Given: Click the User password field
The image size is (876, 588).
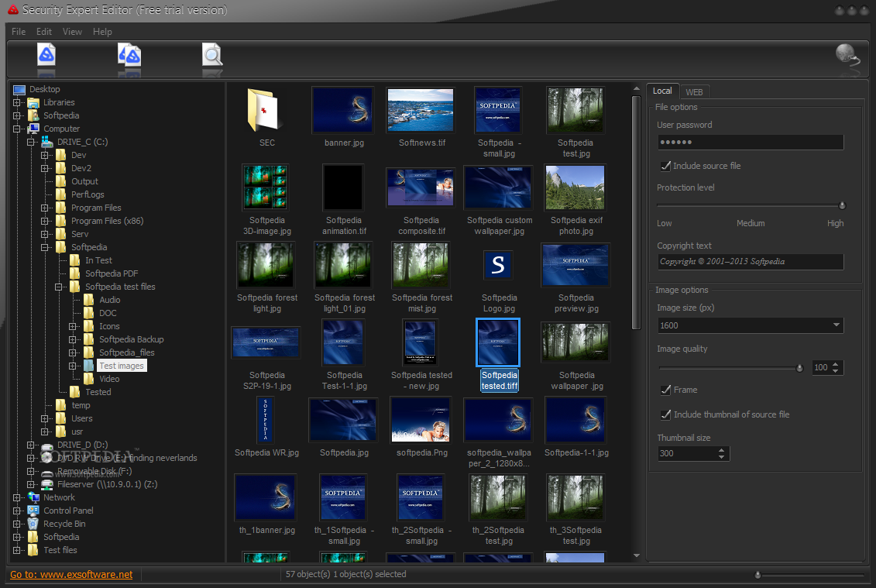Looking at the screenshot, I should pyautogui.click(x=751, y=142).
